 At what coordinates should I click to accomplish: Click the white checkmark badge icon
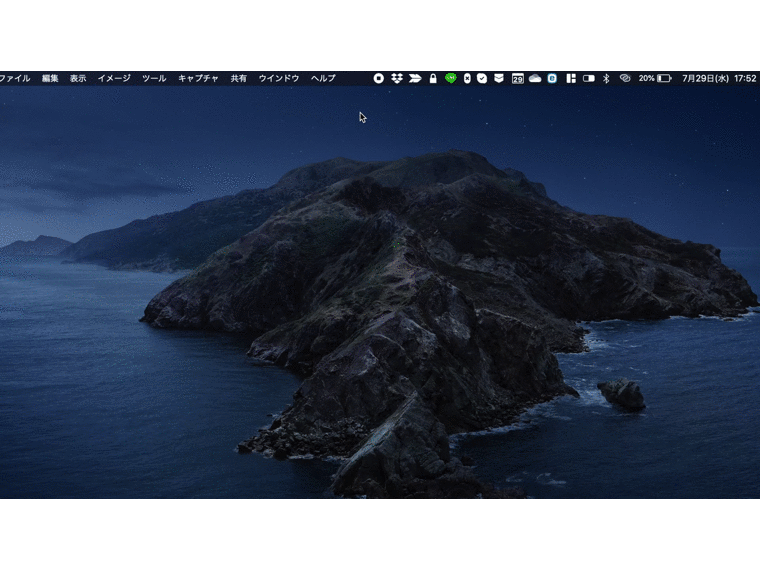tap(482, 78)
